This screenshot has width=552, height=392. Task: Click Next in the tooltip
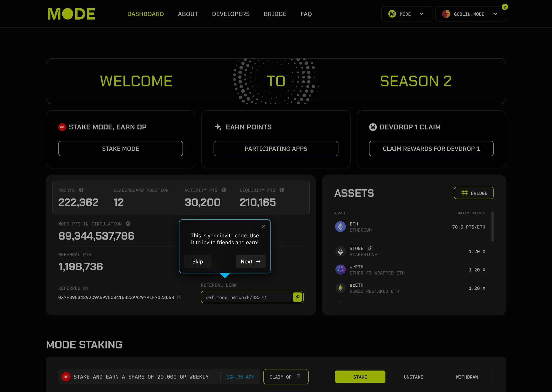tap(251, 261)
